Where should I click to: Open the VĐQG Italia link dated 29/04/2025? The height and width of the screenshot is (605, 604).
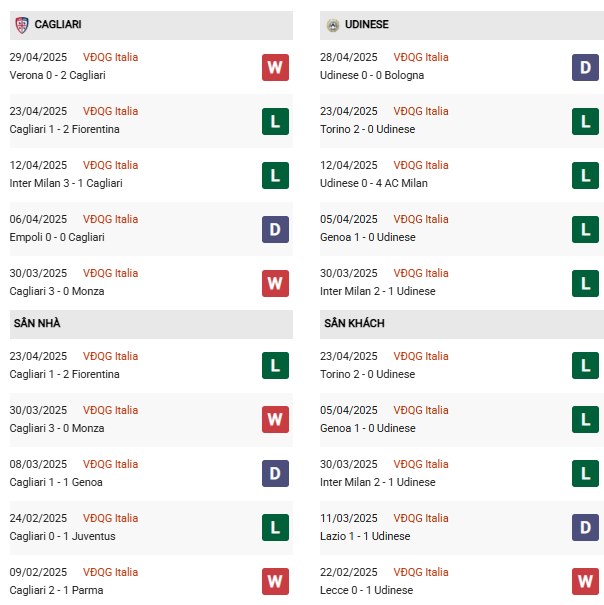110,57
